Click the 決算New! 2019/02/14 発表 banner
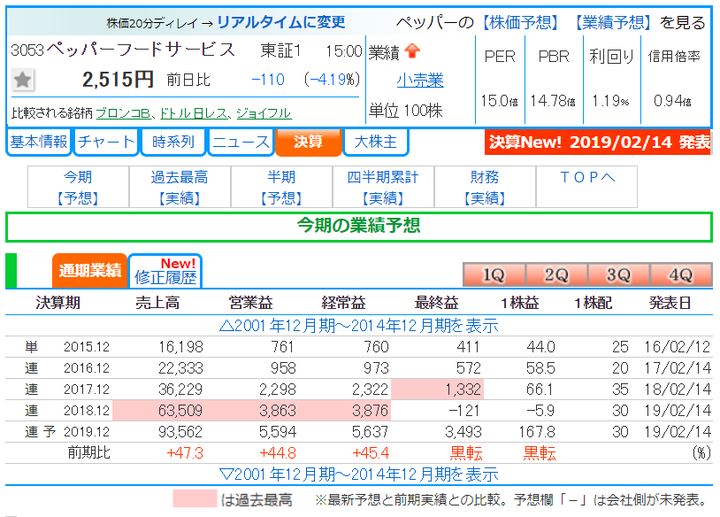The image size is (720, 517). [x=597, y=142]
